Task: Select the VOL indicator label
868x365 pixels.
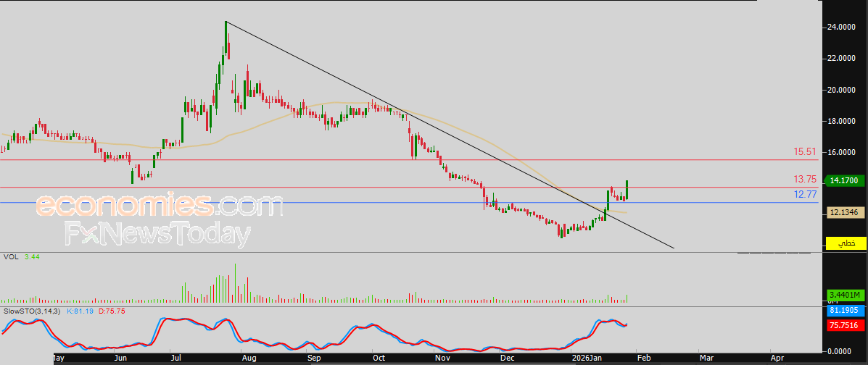Action: (11, 257)
